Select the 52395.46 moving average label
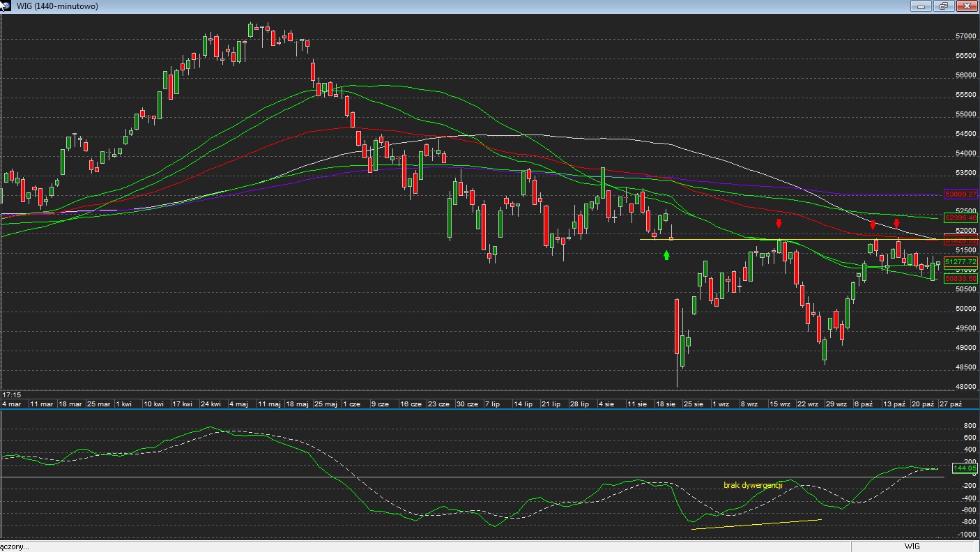Image resolution: width=980 pixels, height=552 pixels. pyautogui.click(x=961, y=218)
